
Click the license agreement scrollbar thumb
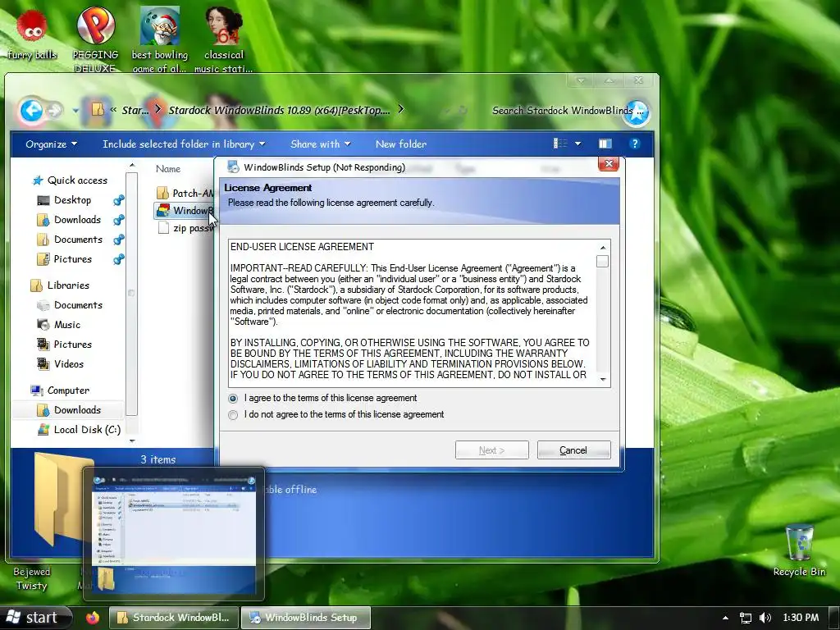pyautogui.click(x=603, y=262)
